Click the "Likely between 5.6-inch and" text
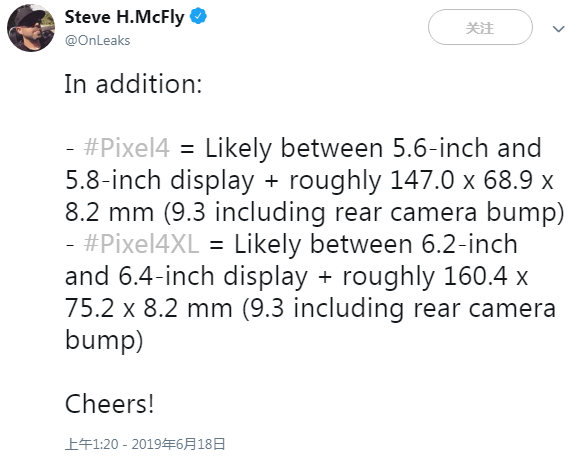Image resolution: width=579 pixels, height=463 pixels. click(373, 148)
